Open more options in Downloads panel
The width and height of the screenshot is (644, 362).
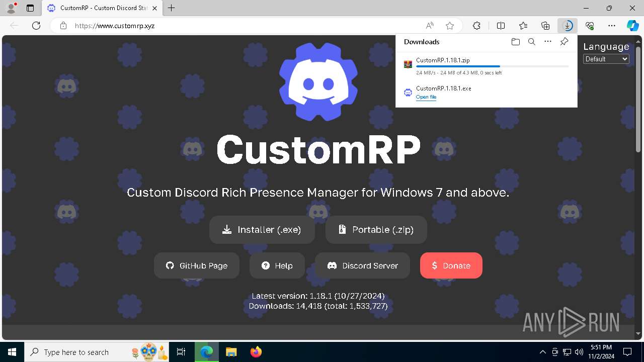pyautogui.click(x=548, y=42)
